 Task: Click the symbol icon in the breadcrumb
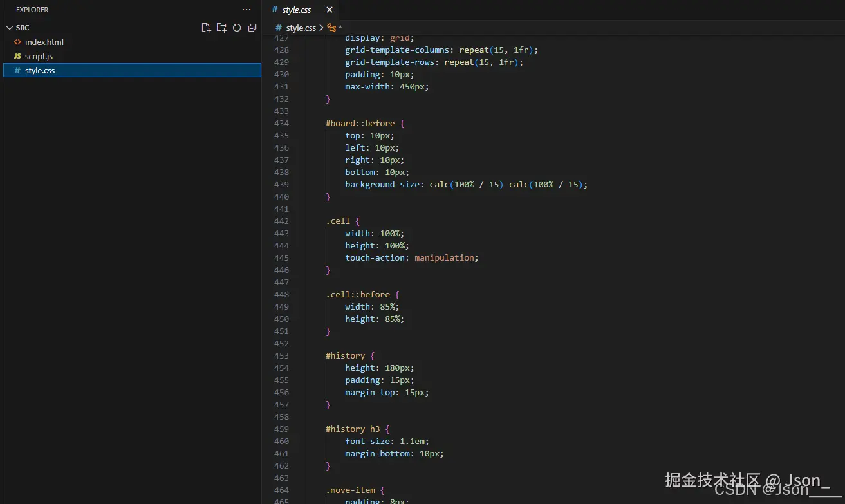pos(331,28)
